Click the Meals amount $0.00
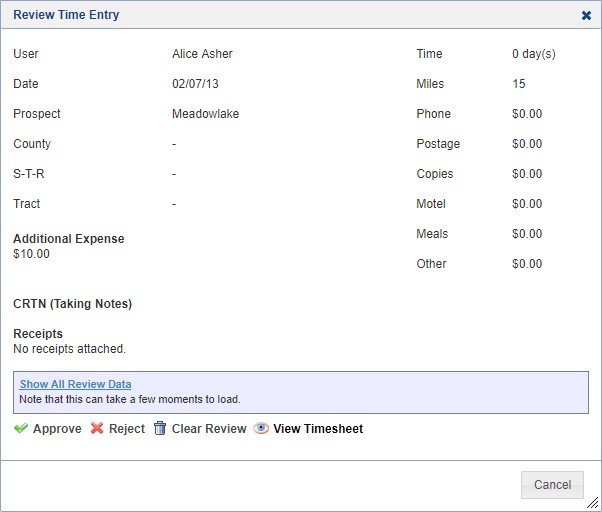 click(527, 233)
